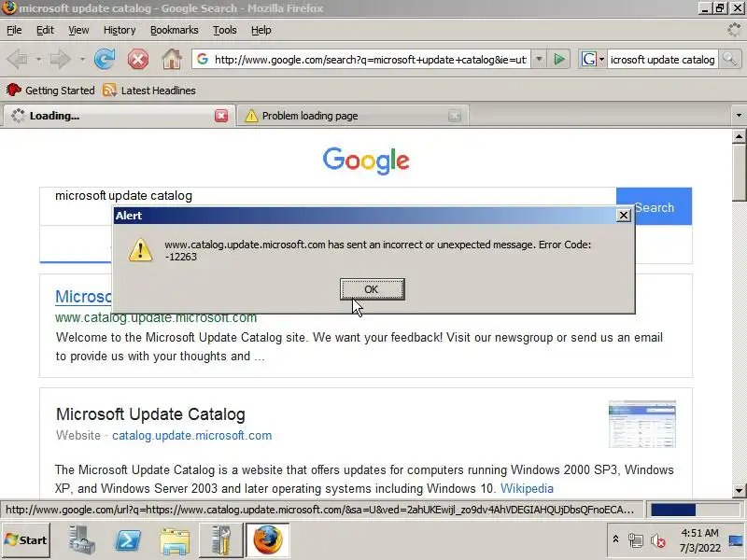Click the Google logo
Image resolution: width=747 pixels, height=560 pixels.
(366, 160)
